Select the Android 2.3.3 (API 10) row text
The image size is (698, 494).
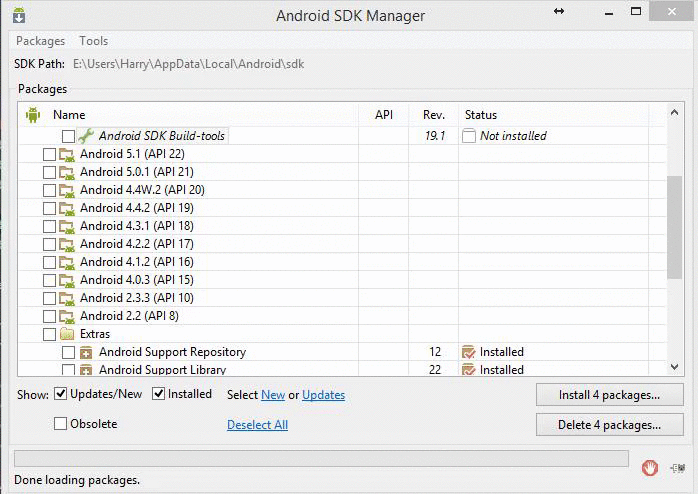tap(137, 298)
